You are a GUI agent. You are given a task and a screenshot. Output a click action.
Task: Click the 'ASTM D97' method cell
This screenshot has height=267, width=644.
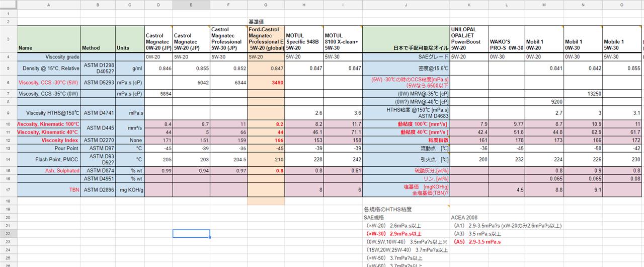pyautogui.click(x=98, y=148)
